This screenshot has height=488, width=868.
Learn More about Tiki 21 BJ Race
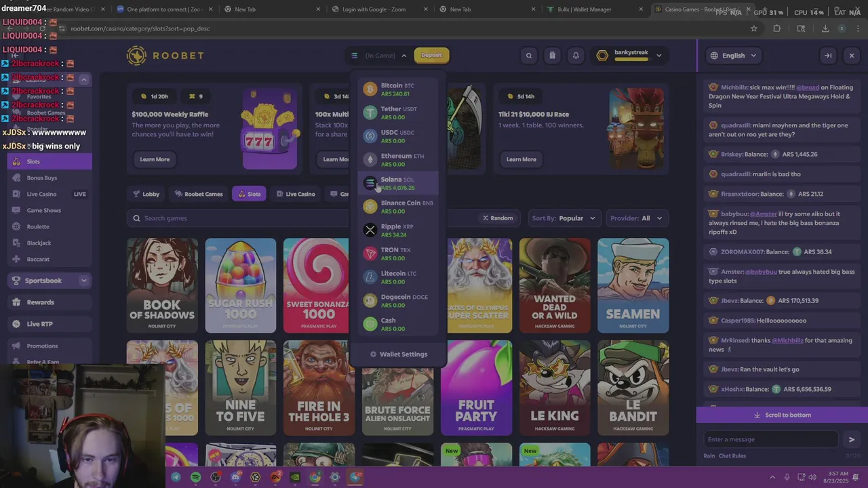click(x=521, y=159)
